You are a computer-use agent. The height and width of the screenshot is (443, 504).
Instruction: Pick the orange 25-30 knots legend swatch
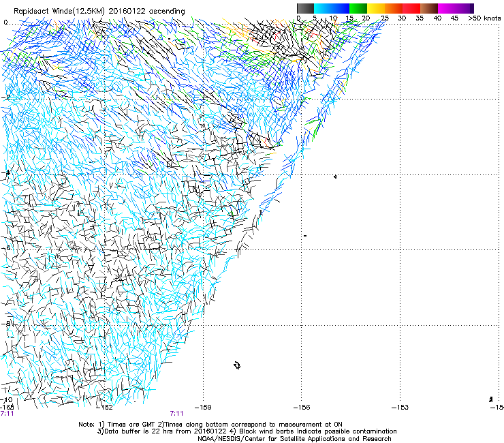[x=394, y=8]
